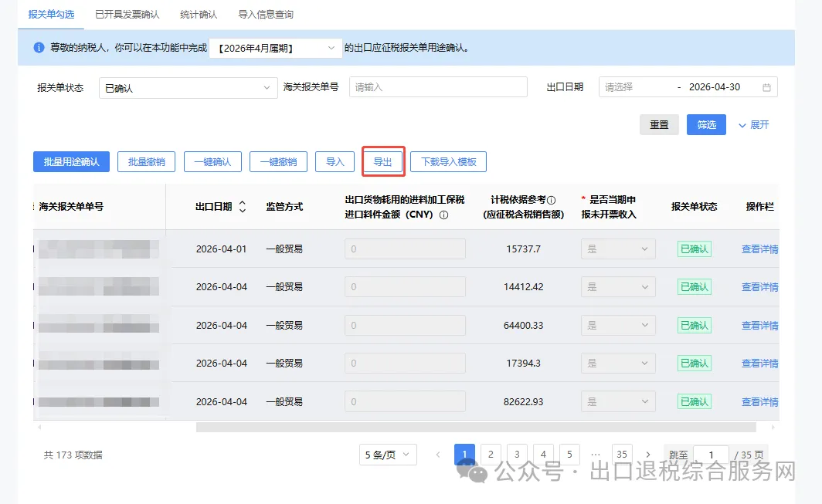Click the 报关单状态 column header

click(694, 206)
